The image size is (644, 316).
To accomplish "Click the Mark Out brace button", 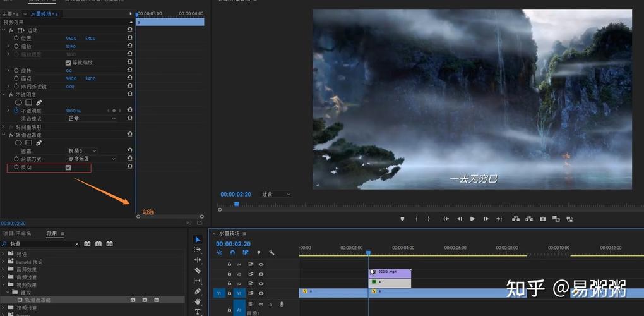I will pyautogui.click(x=429, y=219).
